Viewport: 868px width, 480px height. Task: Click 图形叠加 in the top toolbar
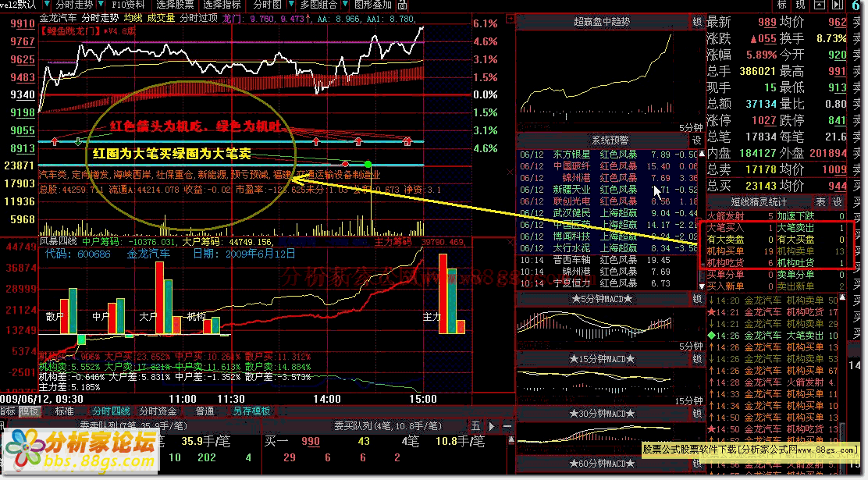(x=373, y=5)
